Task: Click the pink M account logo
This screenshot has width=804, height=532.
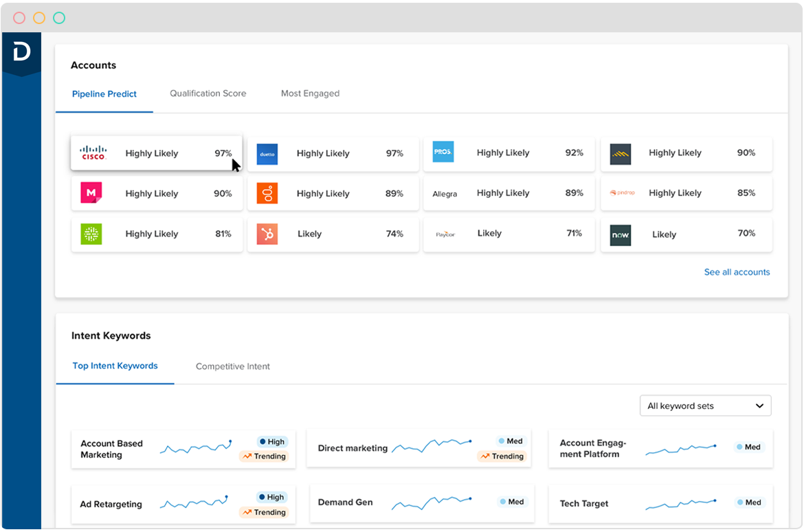Action: click(91, 193)
